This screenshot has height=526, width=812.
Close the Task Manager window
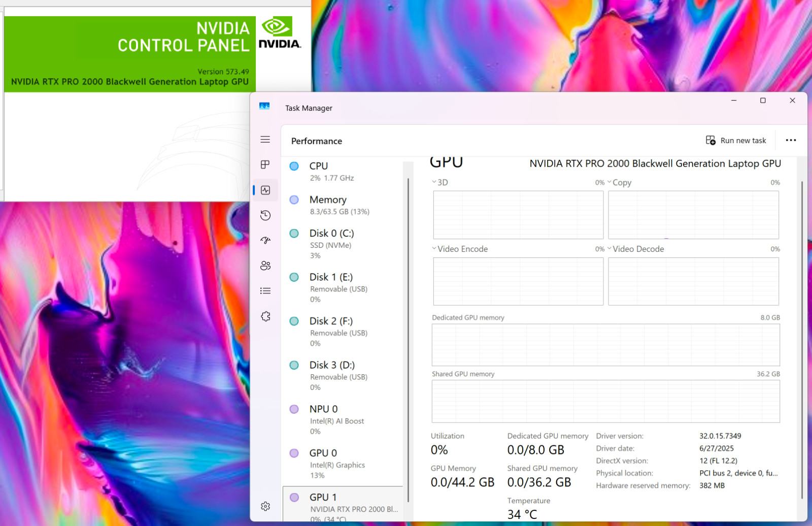pyautogui.click(x=792, y=101)
